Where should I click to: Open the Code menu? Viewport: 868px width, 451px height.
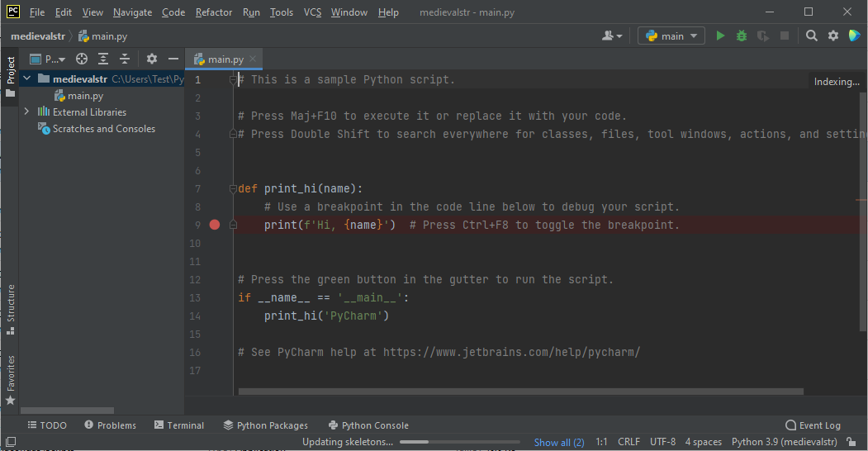coord(173,12)
